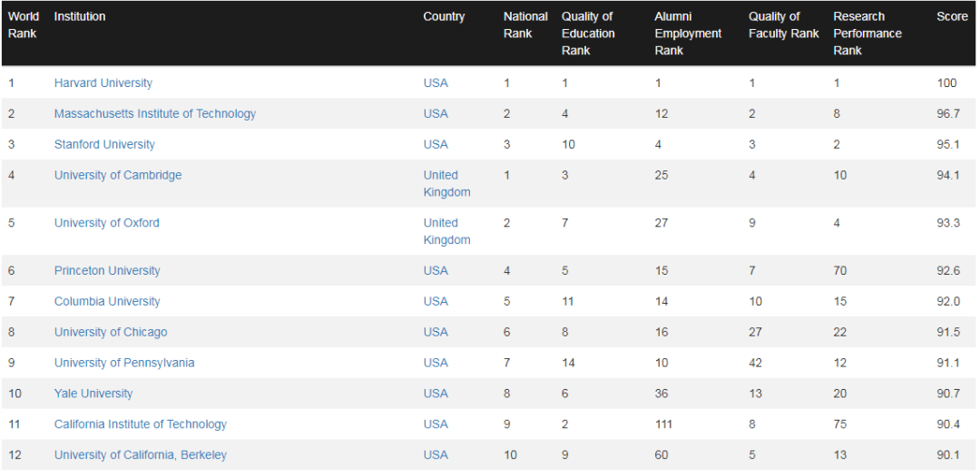Select score 91.5 cell
This screenshot has height=476, width=980.
pos(948,332)
